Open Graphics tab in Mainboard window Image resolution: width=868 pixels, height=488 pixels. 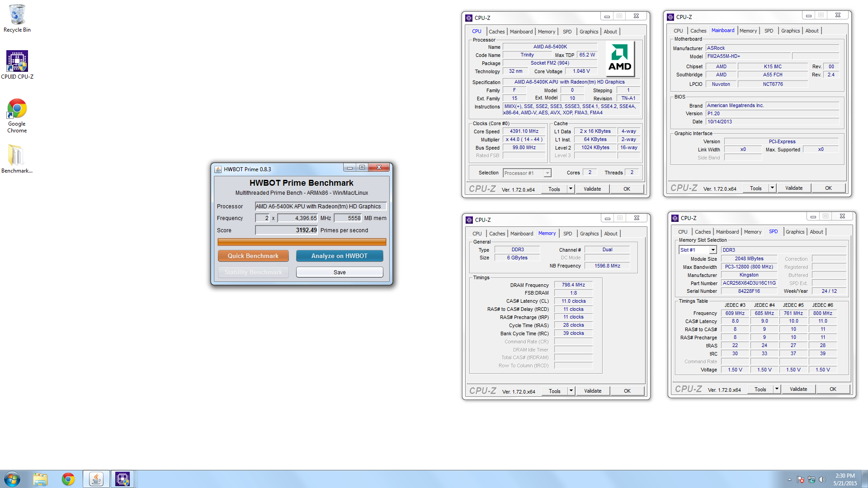(x=790, y=31)
